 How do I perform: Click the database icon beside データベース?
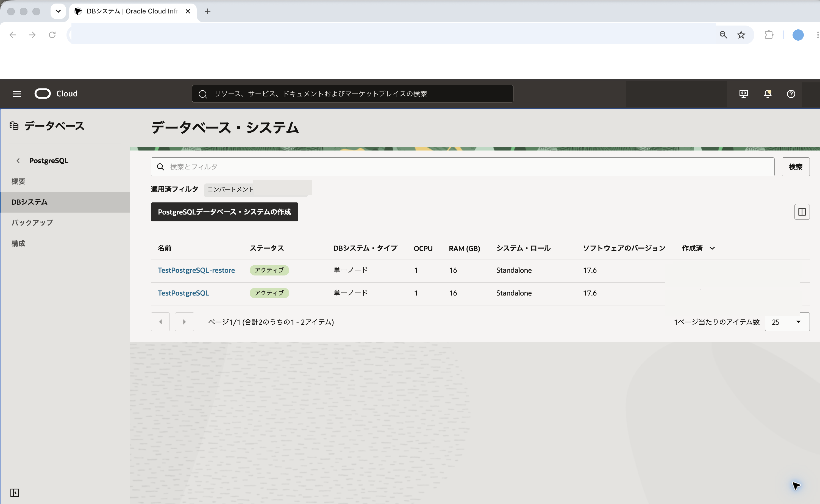click(14, 126)
